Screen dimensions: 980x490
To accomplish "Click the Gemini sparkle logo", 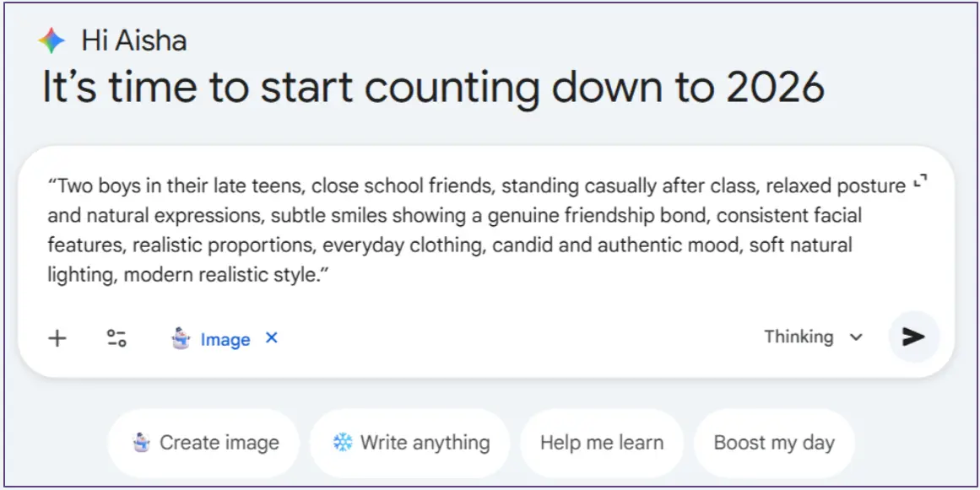I will [x=51, y=40].
